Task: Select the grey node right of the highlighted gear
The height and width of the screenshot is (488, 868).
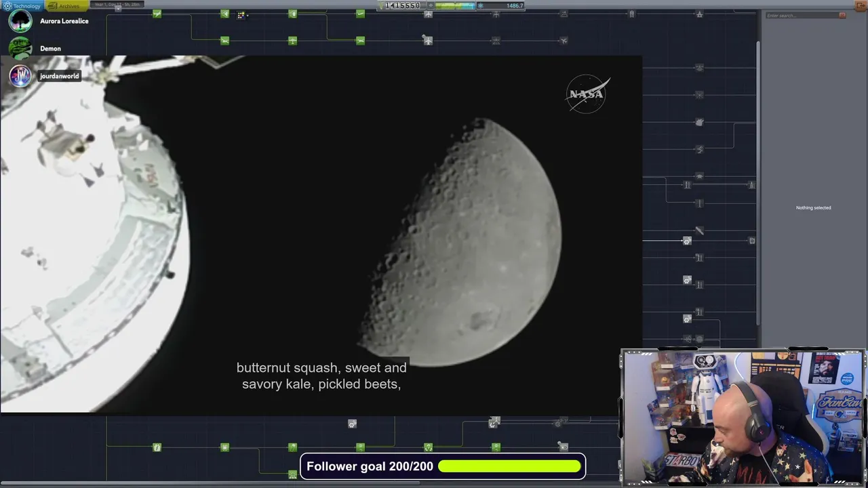Action: click(x=751, y=241)
